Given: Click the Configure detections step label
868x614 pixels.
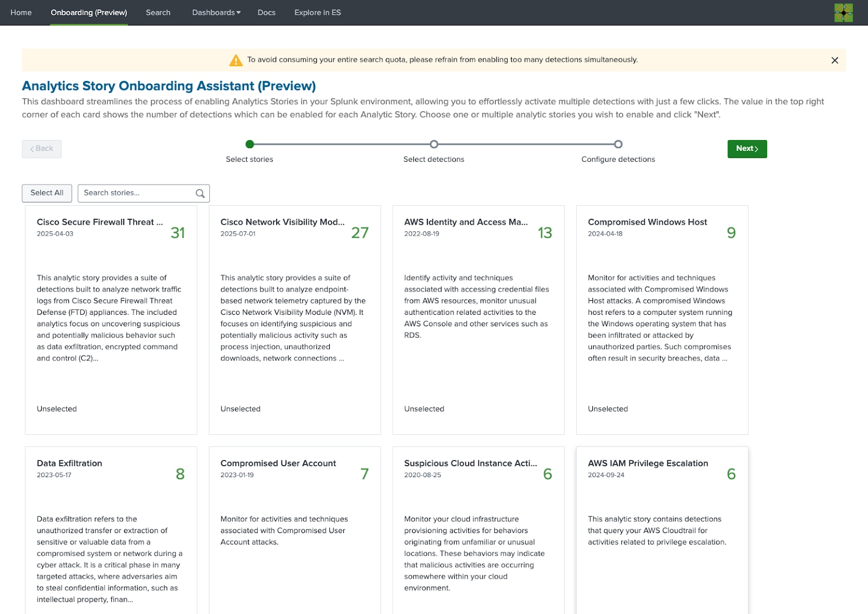Looking at the screenshot, I should (x=618, y=159).
